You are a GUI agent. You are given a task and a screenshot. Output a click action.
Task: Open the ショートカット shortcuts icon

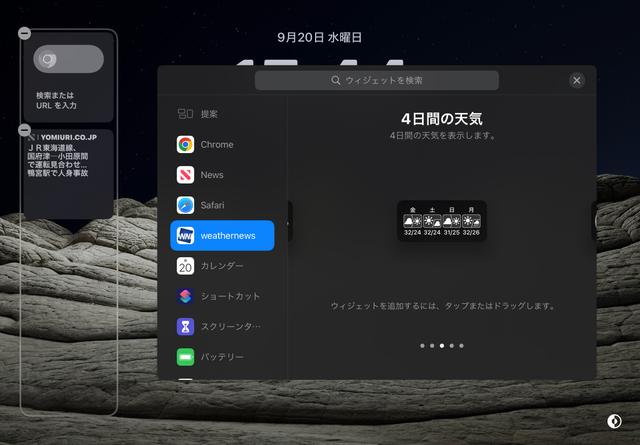click(185, 296)
